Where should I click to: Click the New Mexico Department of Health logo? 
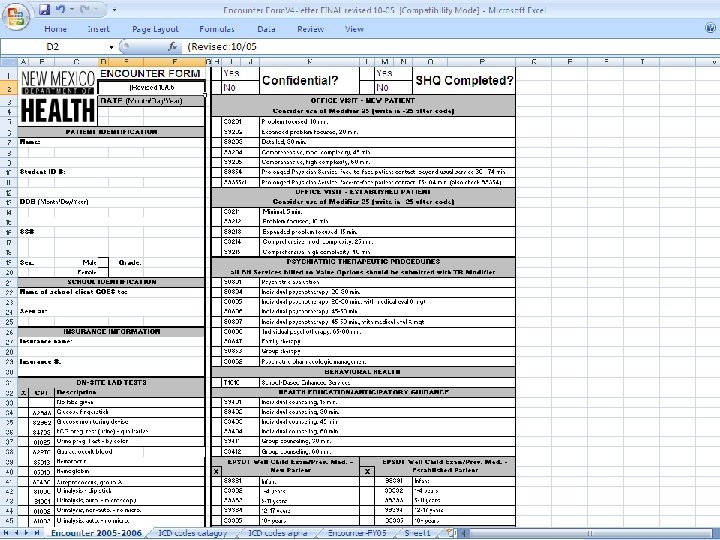click(58, 97)
